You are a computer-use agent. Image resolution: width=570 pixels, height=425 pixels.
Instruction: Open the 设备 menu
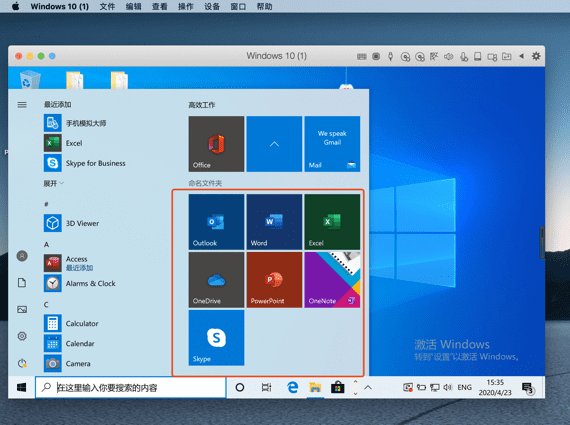point(212,7)
